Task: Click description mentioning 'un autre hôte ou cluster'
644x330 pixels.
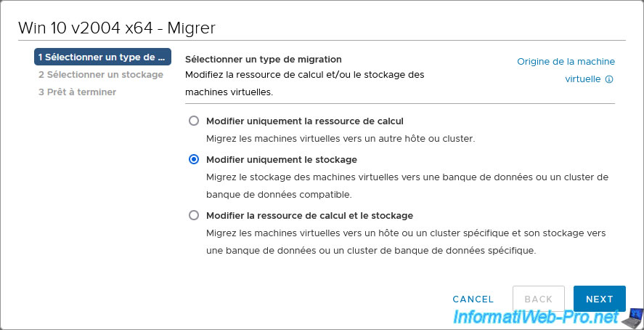Action: pyautogui.click(x=340, y=138)
